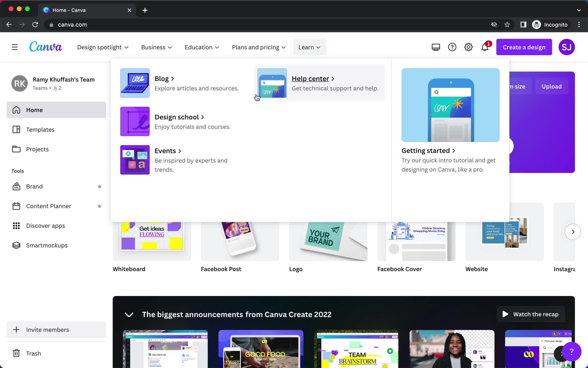The width and height of the screenshot is (588, 368).
Task: Open the Getting started link
Action: [x=428, y=151]
